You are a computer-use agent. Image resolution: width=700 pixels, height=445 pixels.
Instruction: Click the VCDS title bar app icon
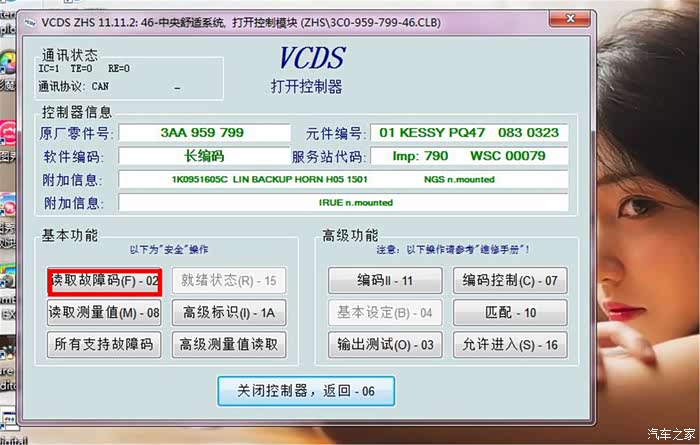30,22
